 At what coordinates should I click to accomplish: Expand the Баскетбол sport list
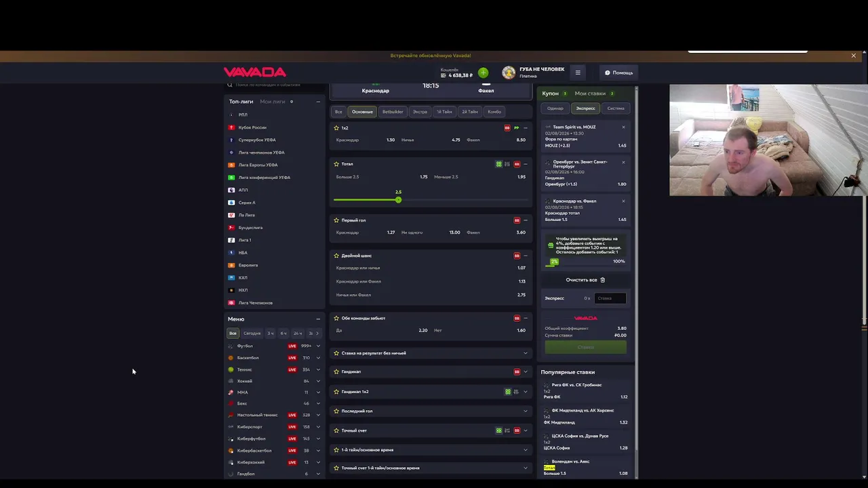(318, 358)
